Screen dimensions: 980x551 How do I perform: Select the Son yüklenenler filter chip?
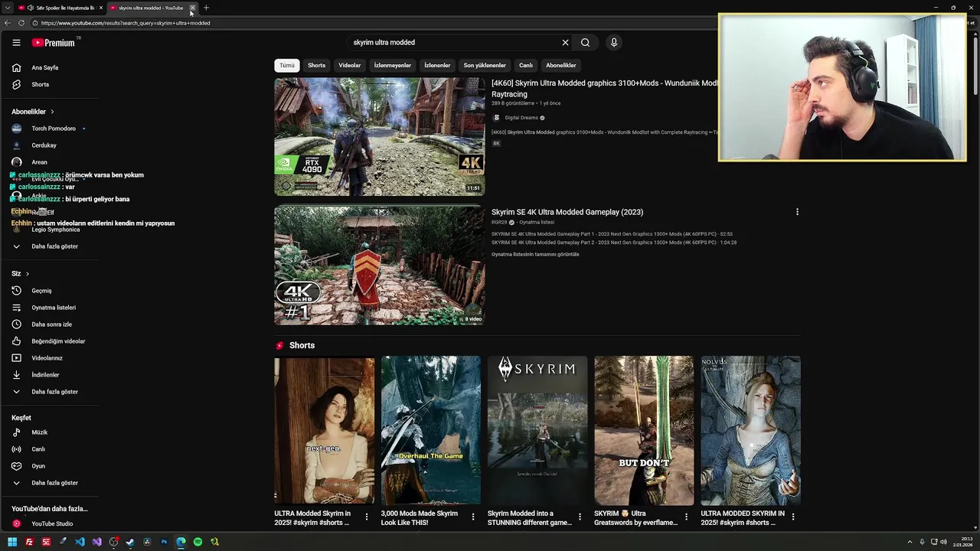pos(485,65)
